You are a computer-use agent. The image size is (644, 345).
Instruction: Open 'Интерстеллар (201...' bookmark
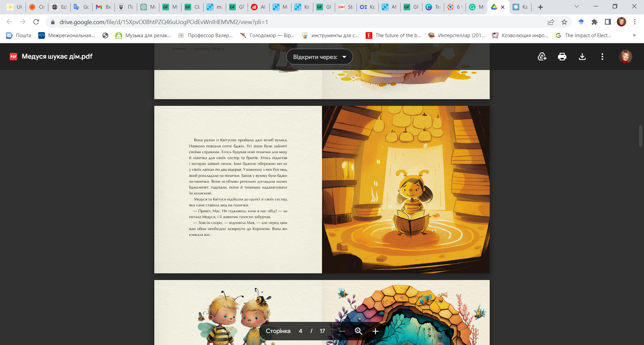(x=457, y=36)
